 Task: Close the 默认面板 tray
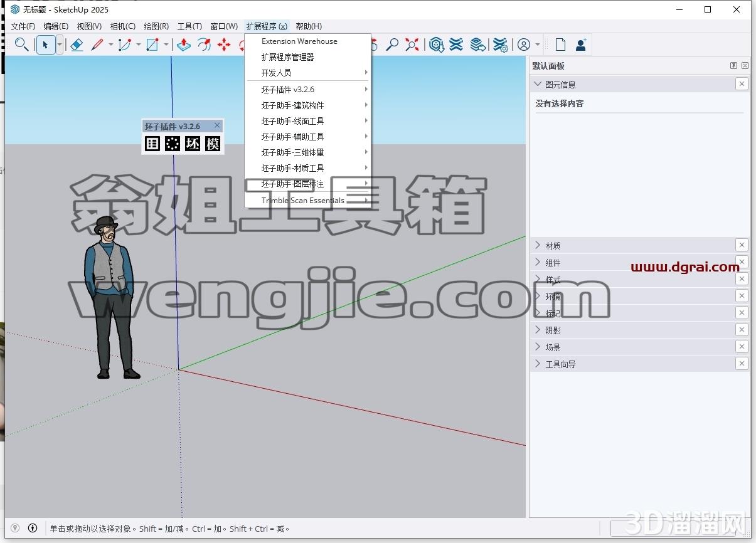click(745, 65)
